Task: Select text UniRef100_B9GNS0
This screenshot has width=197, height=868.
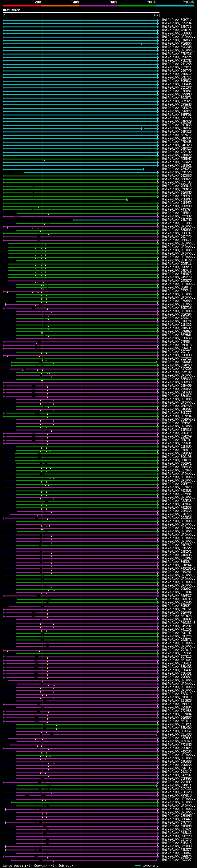Action: tap(176, 856)
